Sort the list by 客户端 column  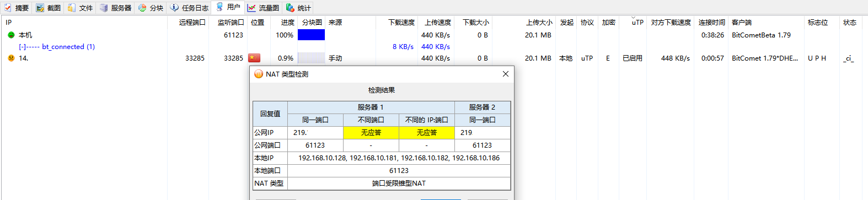point(742,23)
